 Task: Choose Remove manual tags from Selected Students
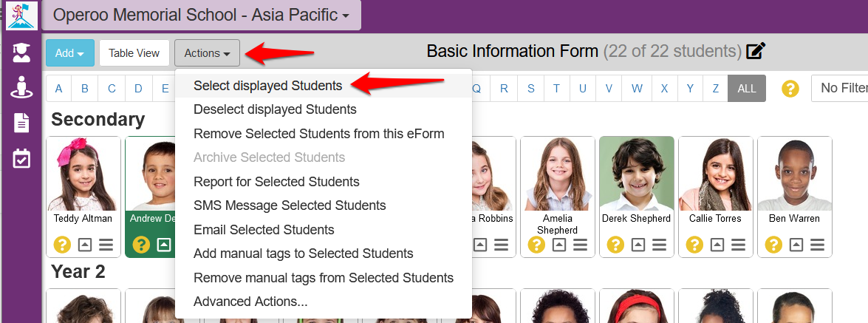324,278
